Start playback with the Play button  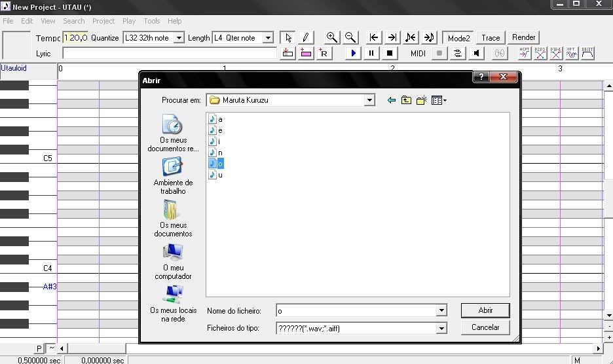[354, 53]
